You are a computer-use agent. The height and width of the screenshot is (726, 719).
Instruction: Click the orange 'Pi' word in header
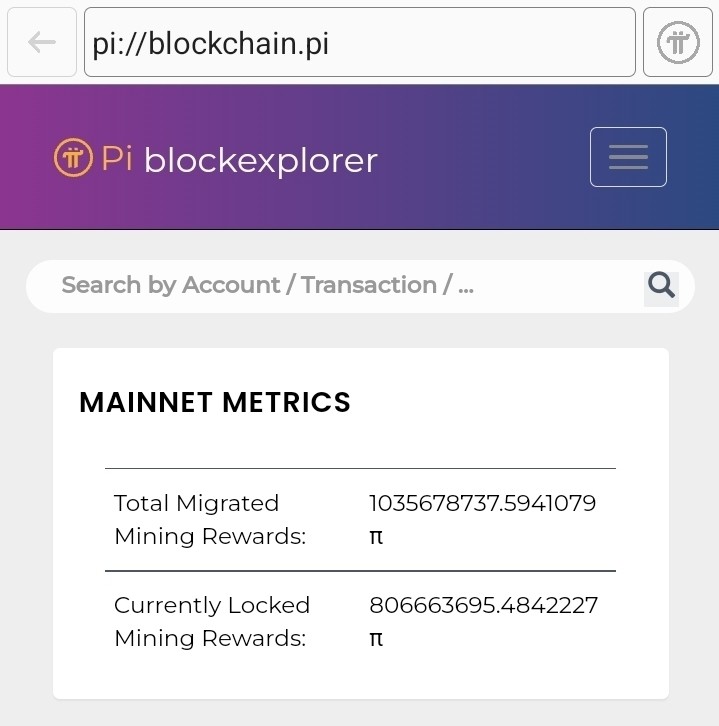tap(117, 158)
